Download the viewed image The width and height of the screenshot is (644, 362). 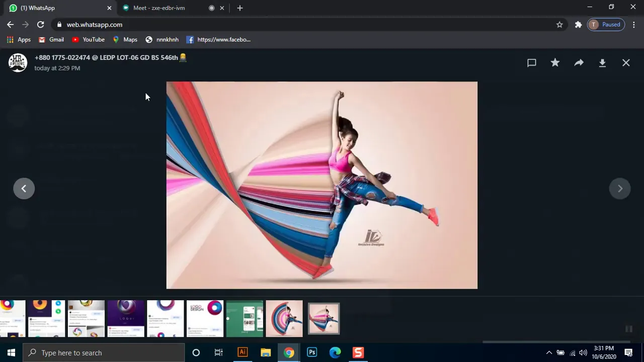602,63
